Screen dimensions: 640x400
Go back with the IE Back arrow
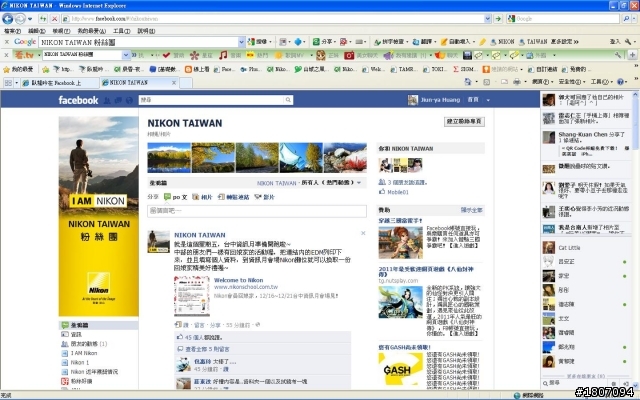(x=7, y=18)
